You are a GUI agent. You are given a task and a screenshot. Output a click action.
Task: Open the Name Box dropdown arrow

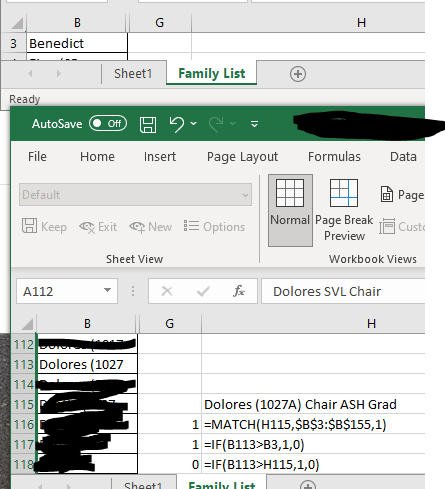point(107,290)
